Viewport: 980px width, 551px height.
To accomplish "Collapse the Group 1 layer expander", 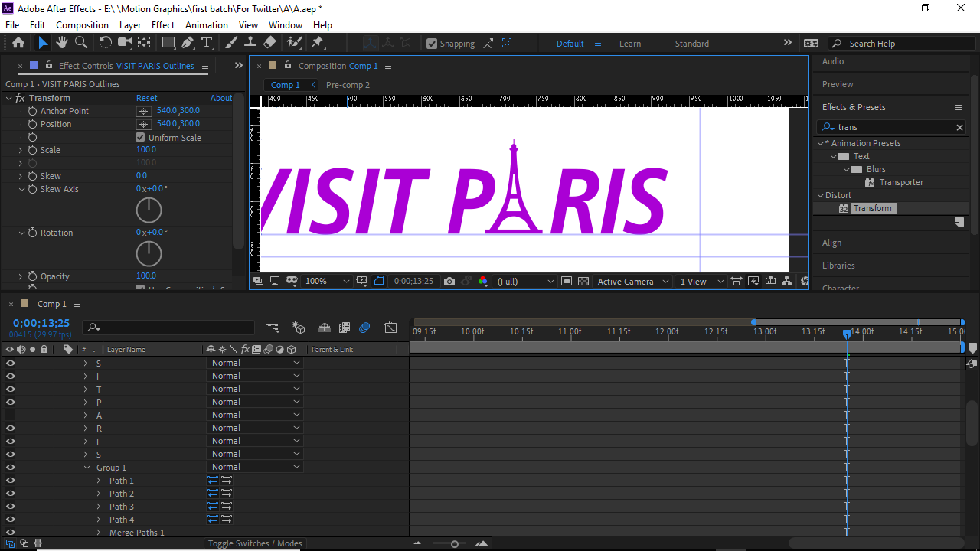I will (x=87, y=467).
